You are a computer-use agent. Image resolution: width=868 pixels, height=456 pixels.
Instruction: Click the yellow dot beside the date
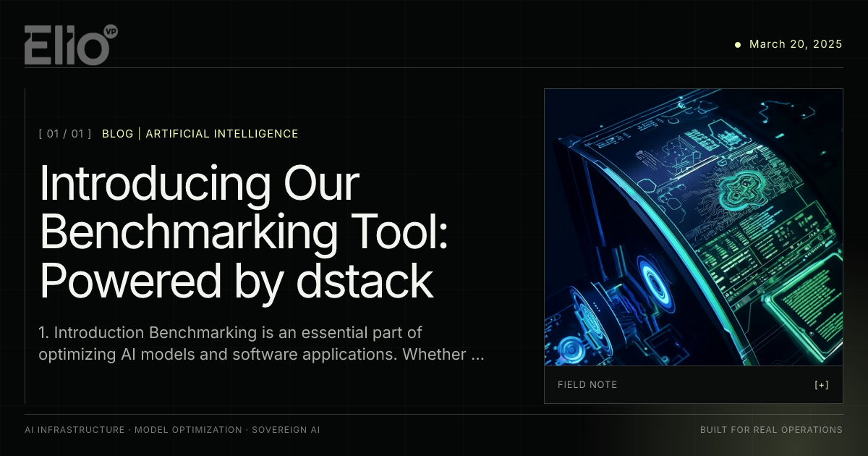738,44
